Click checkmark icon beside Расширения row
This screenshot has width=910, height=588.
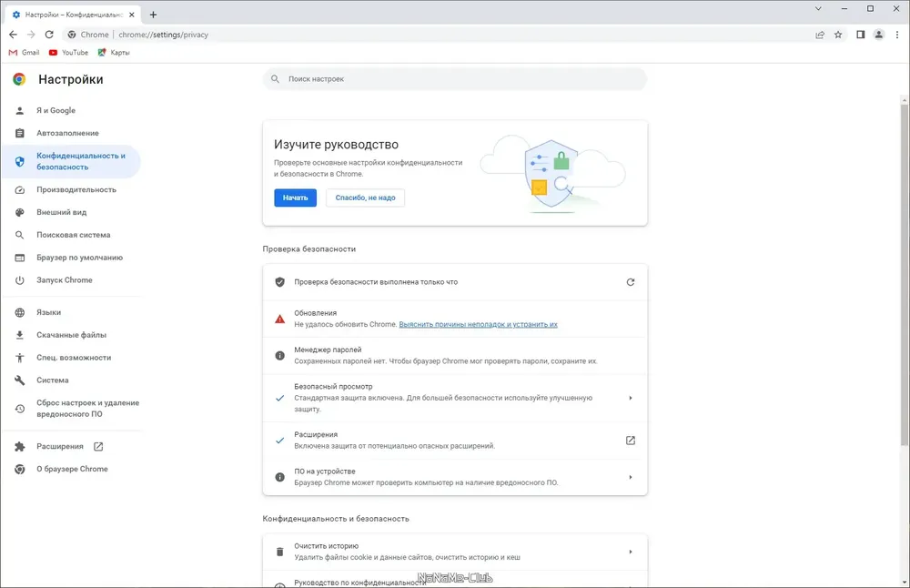(279, 441)
